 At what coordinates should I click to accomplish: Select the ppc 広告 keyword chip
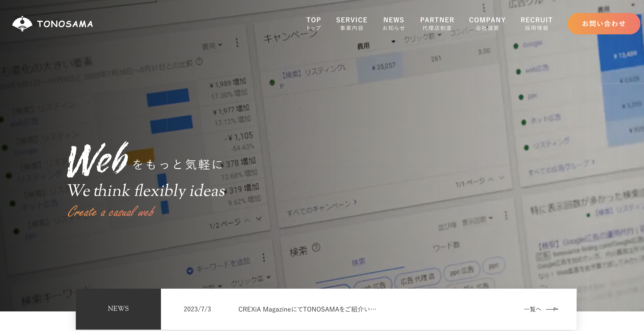coord(461,271)
